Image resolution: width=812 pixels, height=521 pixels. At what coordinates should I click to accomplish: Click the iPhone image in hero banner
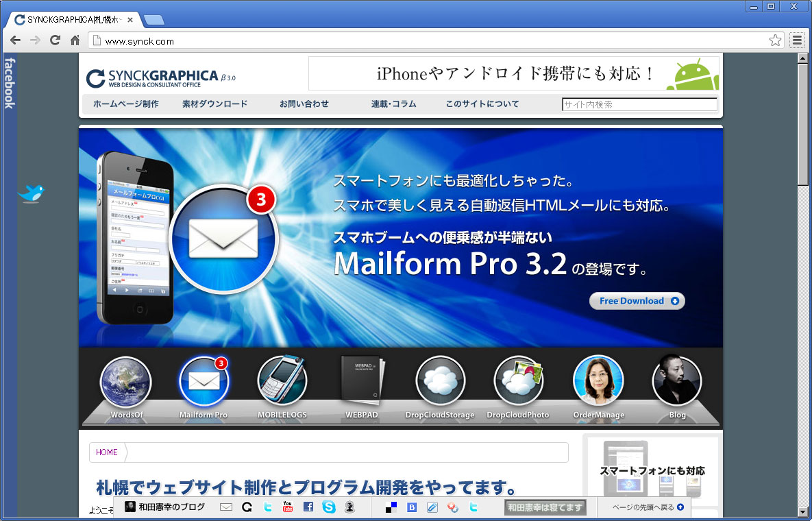[x=135, y=238]
